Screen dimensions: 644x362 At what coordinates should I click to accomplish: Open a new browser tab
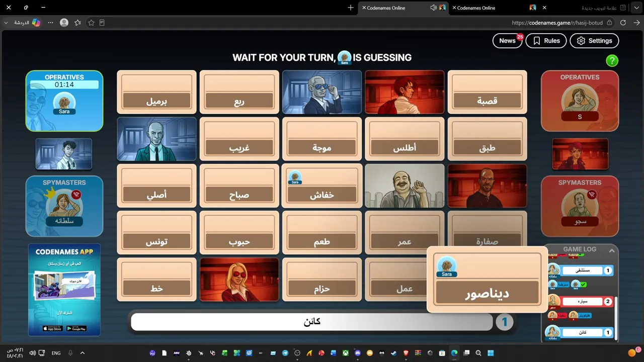[351, 8]
